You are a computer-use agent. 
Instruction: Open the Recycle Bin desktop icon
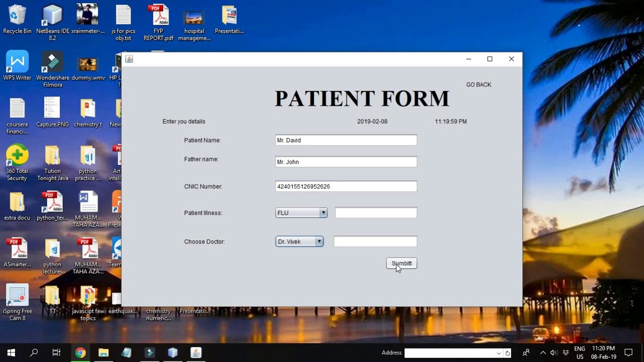[17, 20]
